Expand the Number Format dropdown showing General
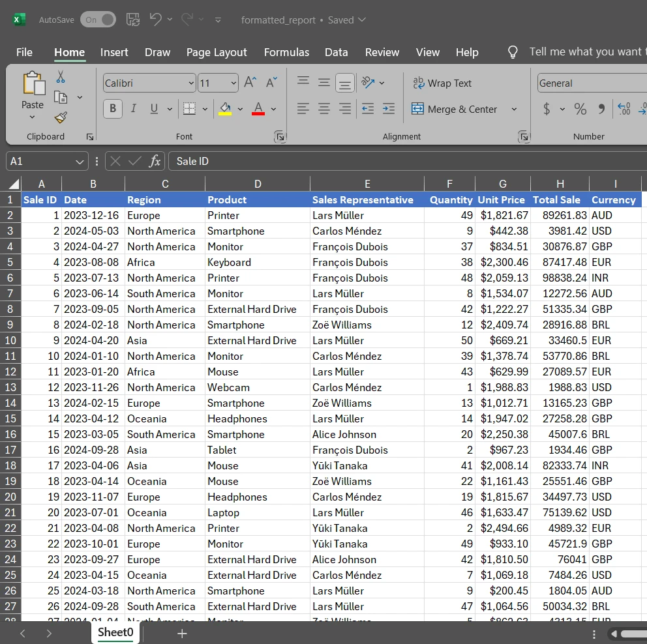The width and height of the screenshot is (647, 644). 590,83
